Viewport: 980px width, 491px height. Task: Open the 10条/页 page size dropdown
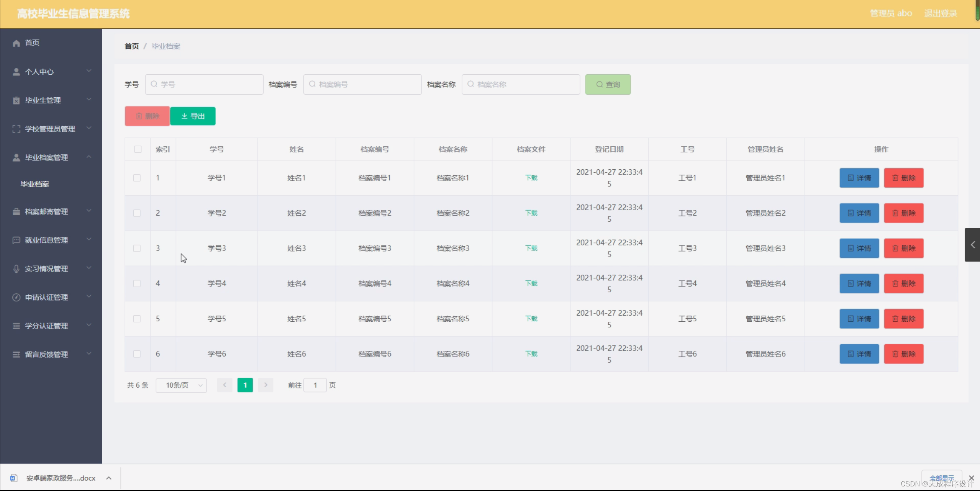[181, 385]
